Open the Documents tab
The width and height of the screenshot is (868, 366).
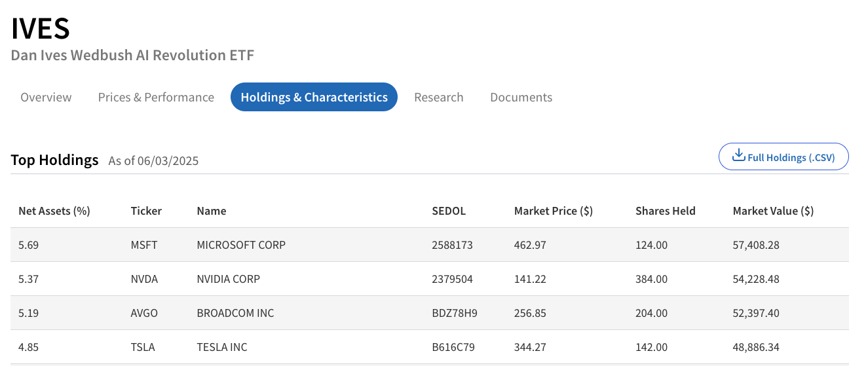tap(521, 98)
